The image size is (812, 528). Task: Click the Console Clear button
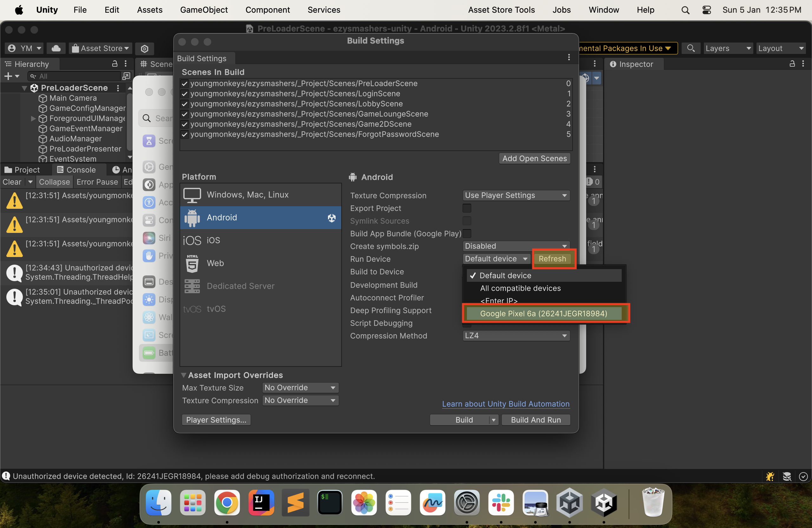12,182
